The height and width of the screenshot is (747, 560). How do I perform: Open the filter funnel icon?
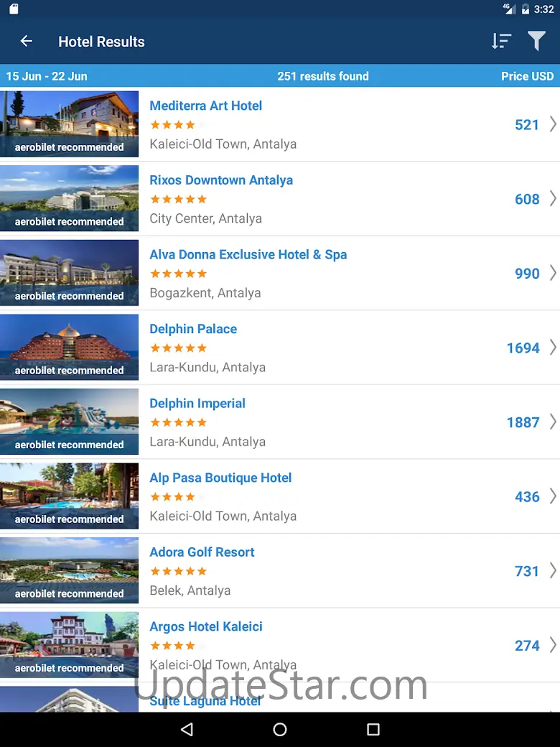click(x=536, y=42)
